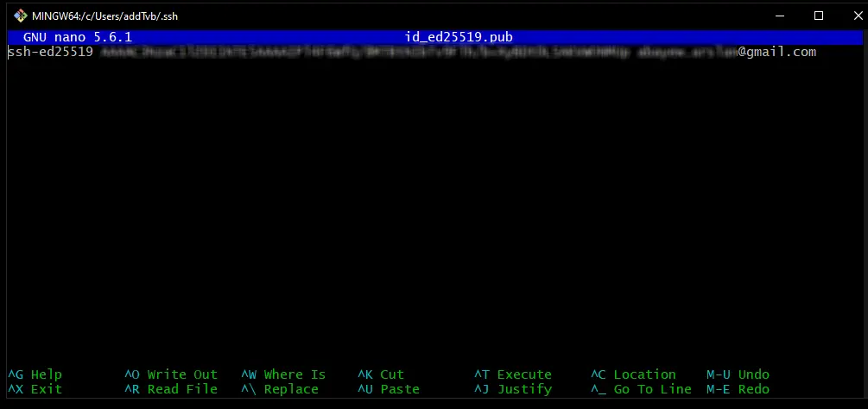Click the ^J Justify shortcut
This screenshot has width=868, height=409.
click(x=513, y=389)
